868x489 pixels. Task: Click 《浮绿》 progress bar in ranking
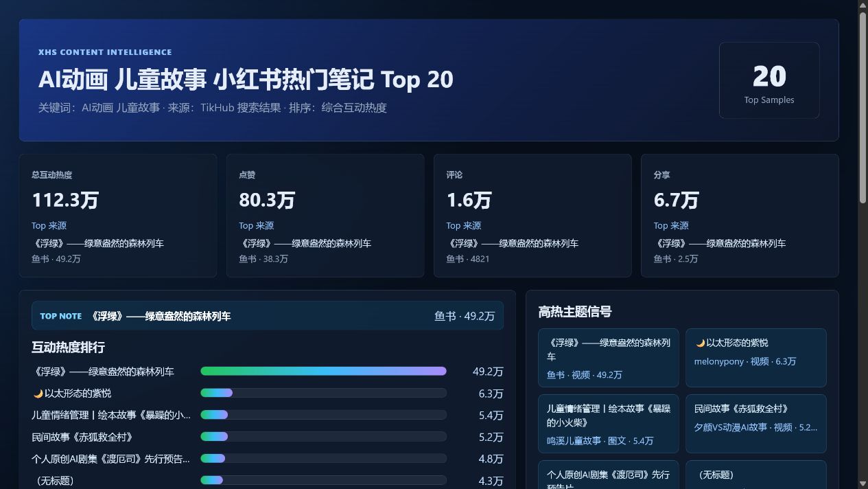(x=323, y=372)
